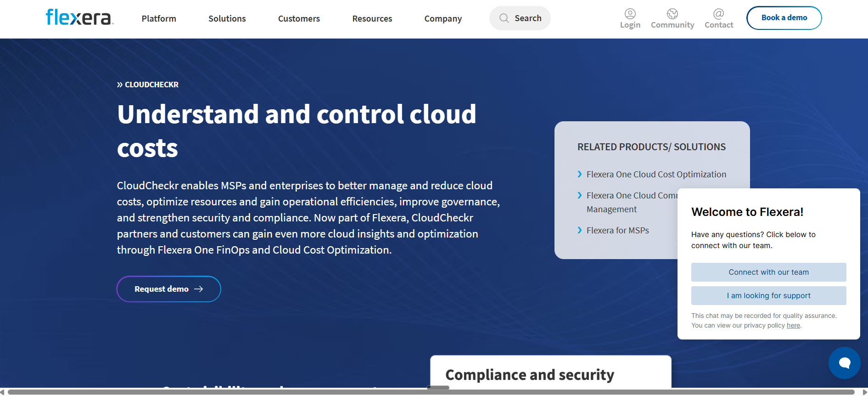Click Connect with our team chat button
This screenshot has width=868, height=396.
click(769, 272)
